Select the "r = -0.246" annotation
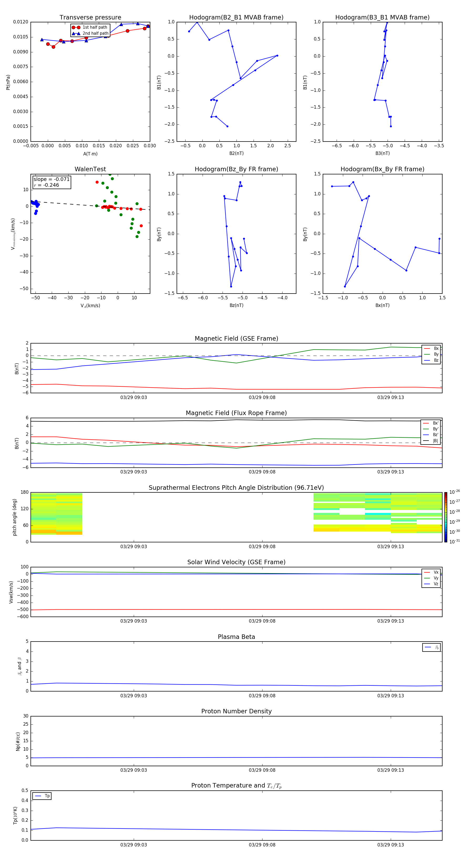473x868 pixels. (x=46, y=185)
